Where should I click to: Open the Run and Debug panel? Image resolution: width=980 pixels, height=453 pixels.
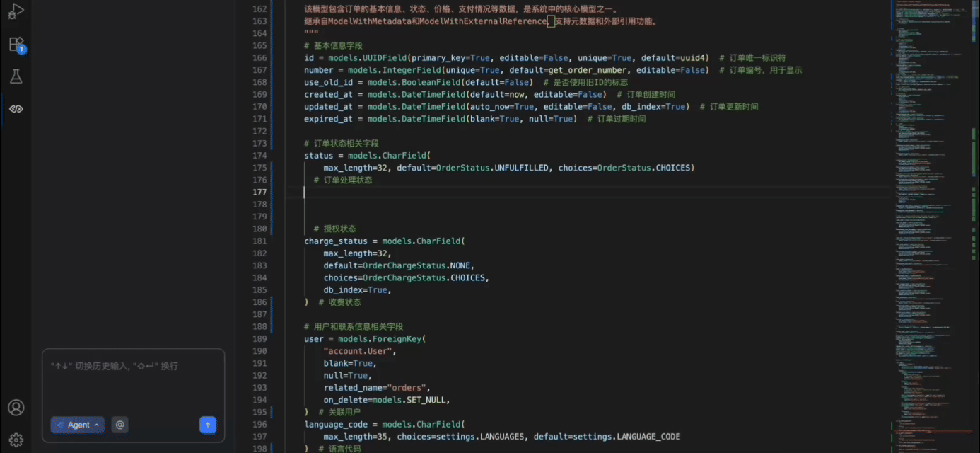16,11
